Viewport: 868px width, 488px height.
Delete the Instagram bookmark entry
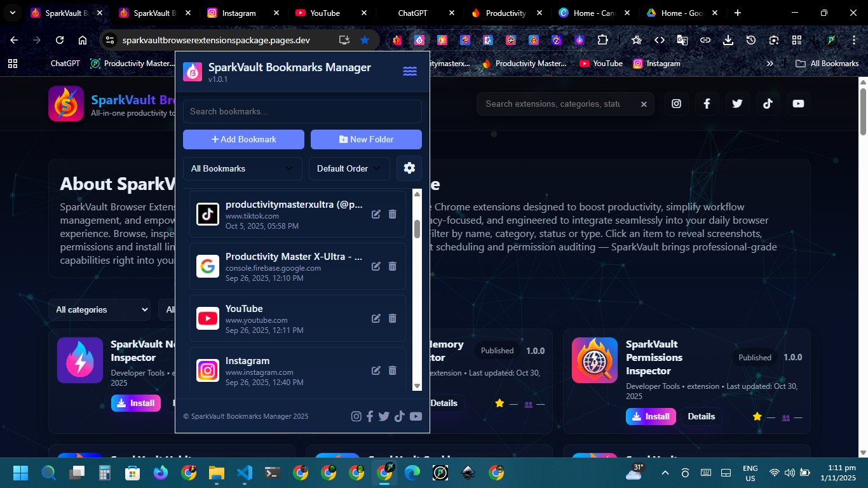click(392, 370)
